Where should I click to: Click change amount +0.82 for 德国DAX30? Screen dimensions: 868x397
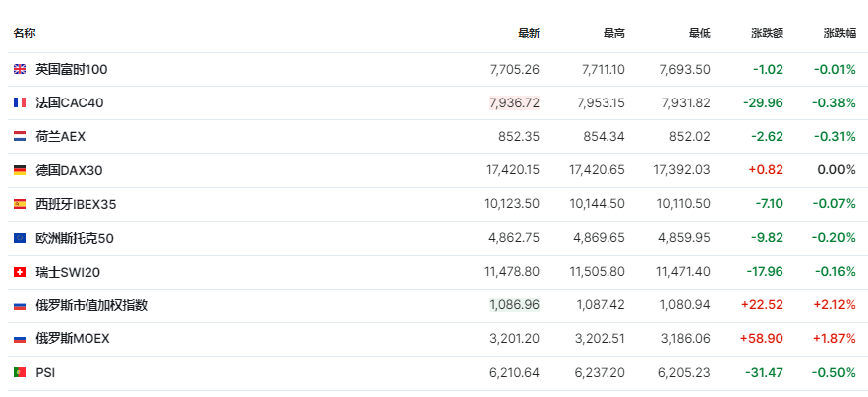pyautogui.click(x=767, y=170)
